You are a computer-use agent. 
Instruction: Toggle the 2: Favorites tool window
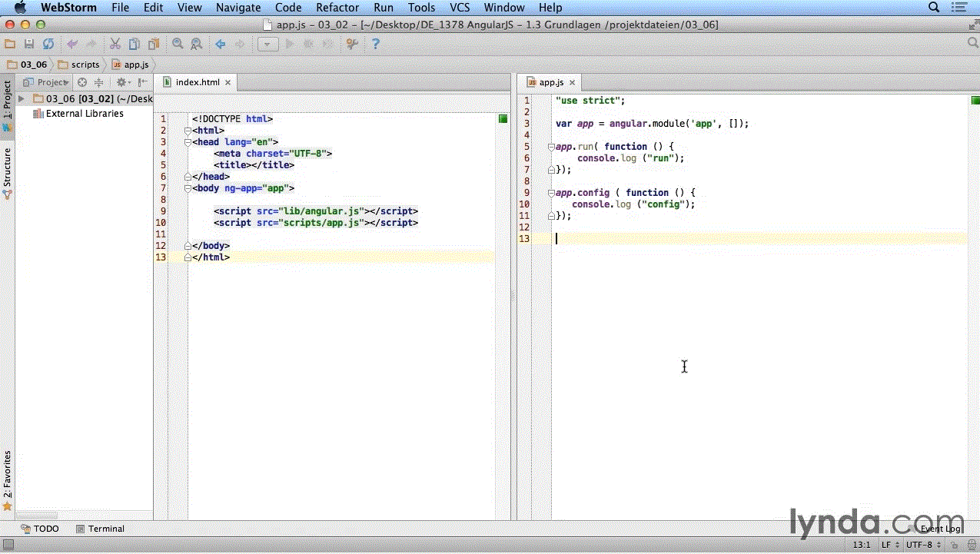tap(7, 481)
